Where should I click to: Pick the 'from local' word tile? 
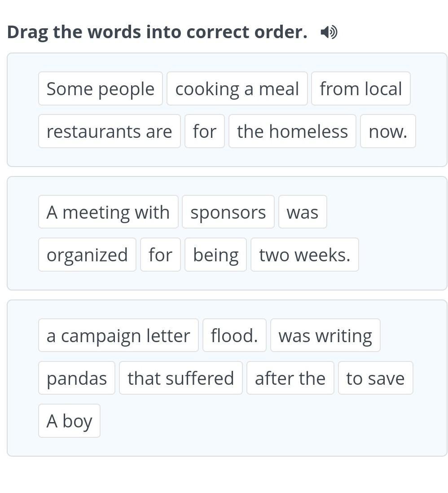click(360, 88)
